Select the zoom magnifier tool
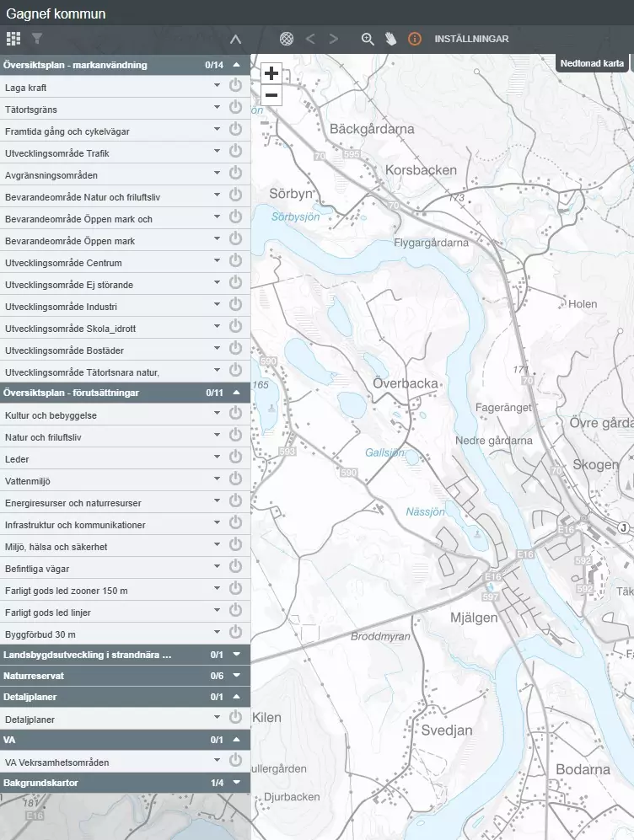The width and height of the screenshot is (634, 840). click(368, 39)
